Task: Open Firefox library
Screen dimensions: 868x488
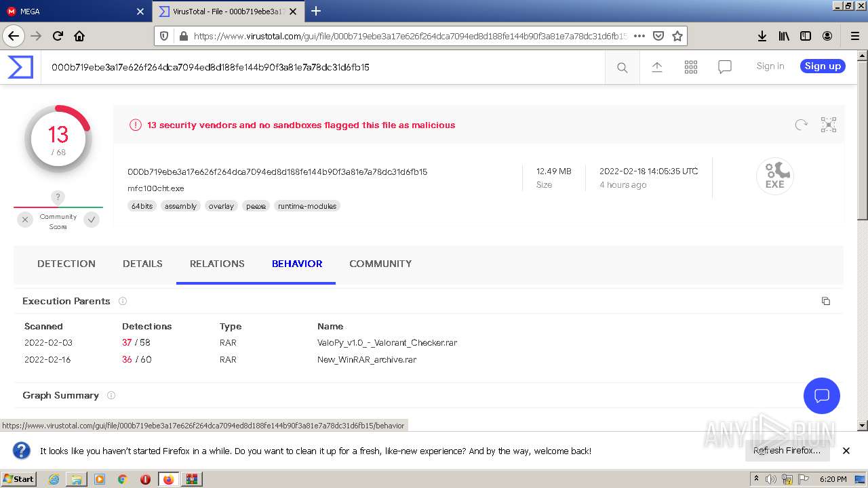Action: tap(784, 36)
